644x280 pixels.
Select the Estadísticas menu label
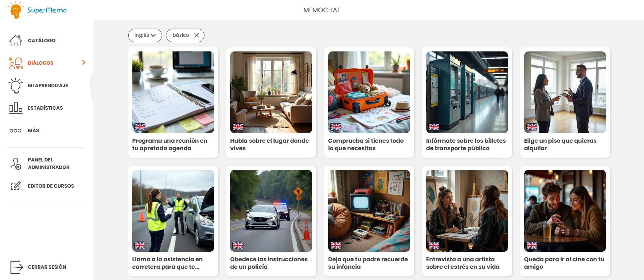(x=45, y=108)
